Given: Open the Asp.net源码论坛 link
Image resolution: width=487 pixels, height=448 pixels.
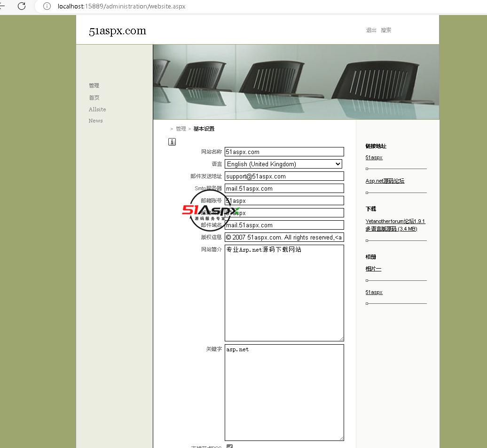Looking at the screenshot, I should click(385, 181).
